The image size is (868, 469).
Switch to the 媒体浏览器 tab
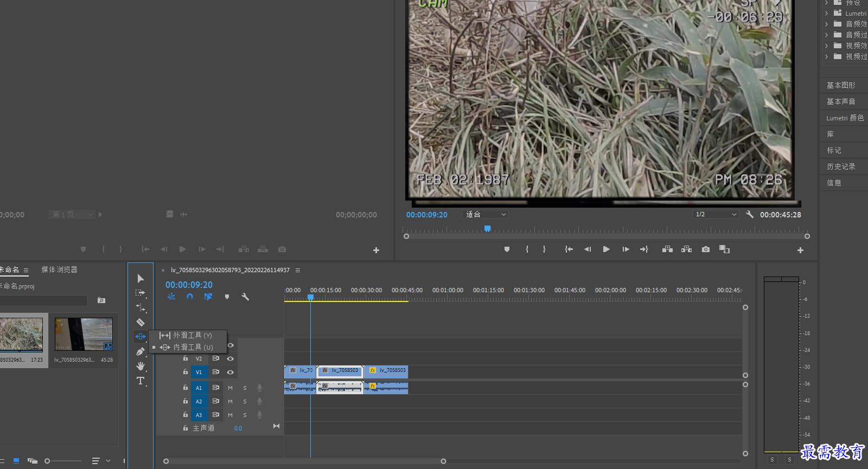click(x=60, y=269)
